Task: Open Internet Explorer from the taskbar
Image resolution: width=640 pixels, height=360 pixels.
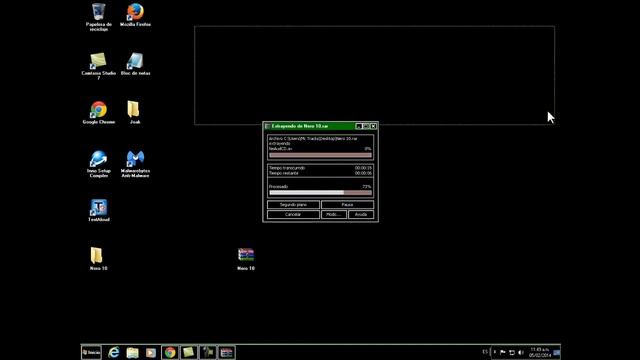Action: point(113,352)
